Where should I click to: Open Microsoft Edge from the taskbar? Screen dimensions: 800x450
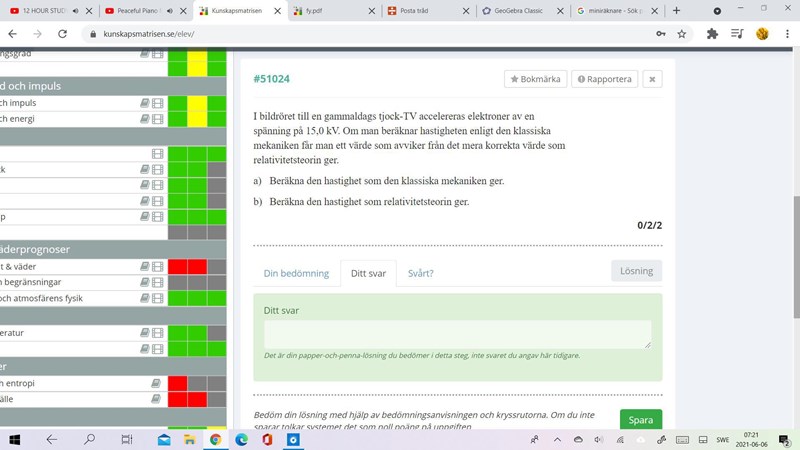tap(241, 439)
